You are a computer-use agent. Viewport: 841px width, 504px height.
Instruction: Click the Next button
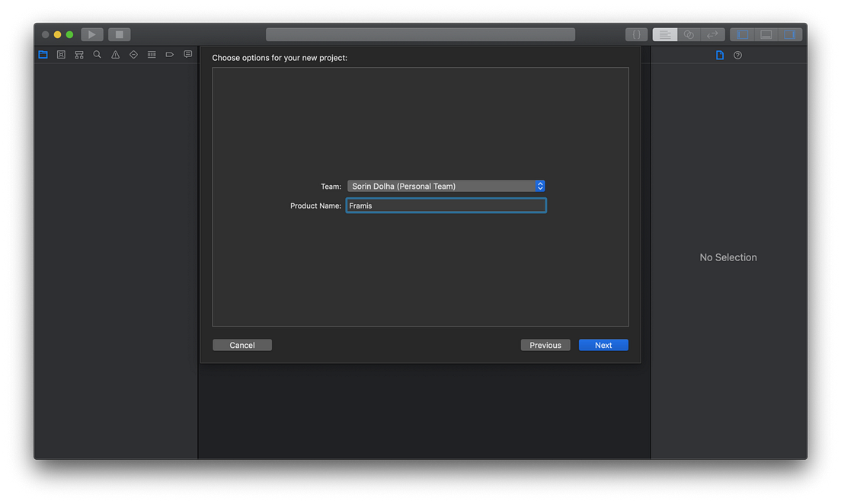pos(603,345)
